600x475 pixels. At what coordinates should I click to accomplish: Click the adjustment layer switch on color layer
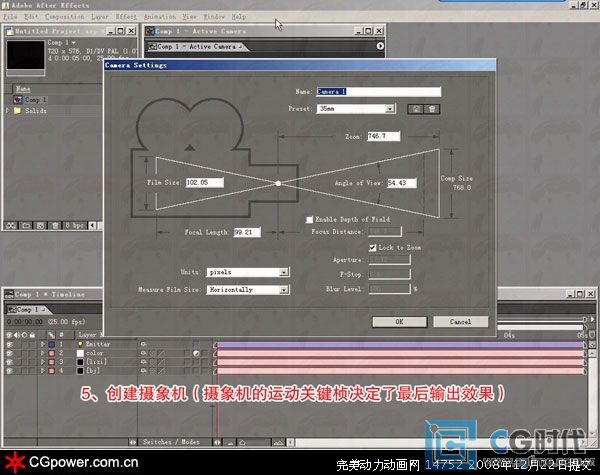tap(196, 353)
